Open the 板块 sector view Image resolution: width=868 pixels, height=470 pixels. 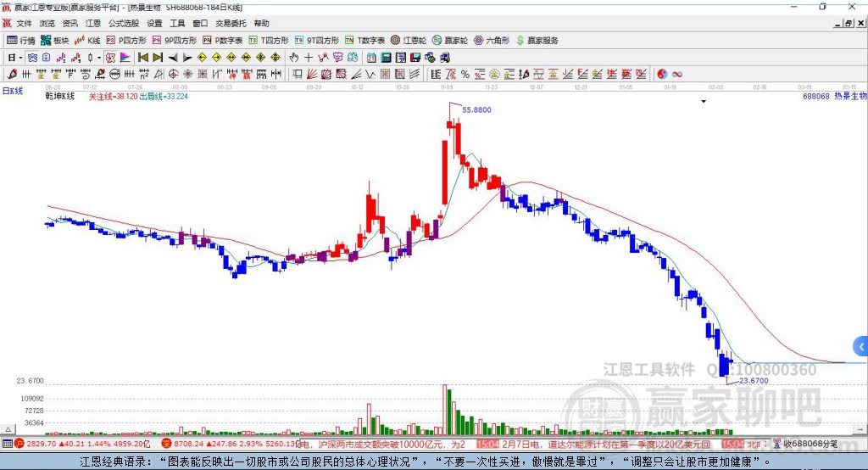coord(54,40)
